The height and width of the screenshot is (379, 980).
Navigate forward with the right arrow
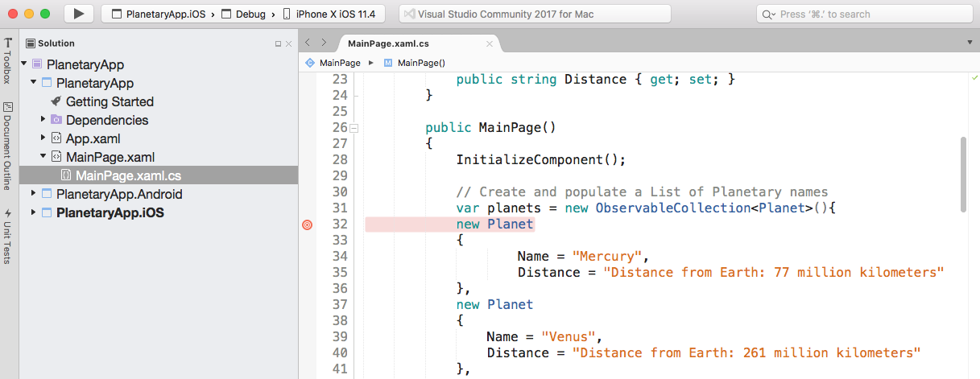point(324,43)
